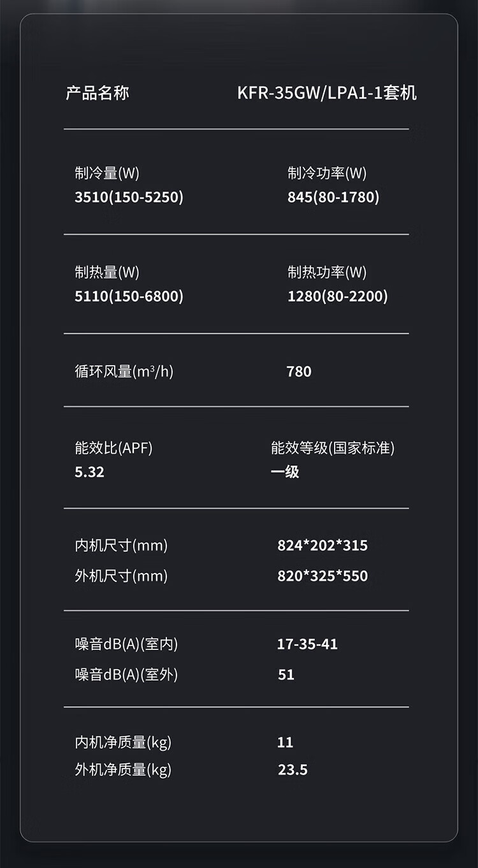Click the product name label 产品名称
478x868 pixels.
coord(98,93)
